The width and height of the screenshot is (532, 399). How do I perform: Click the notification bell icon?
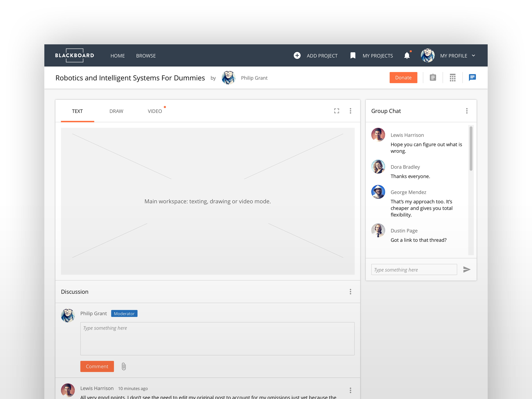[407, 56]
